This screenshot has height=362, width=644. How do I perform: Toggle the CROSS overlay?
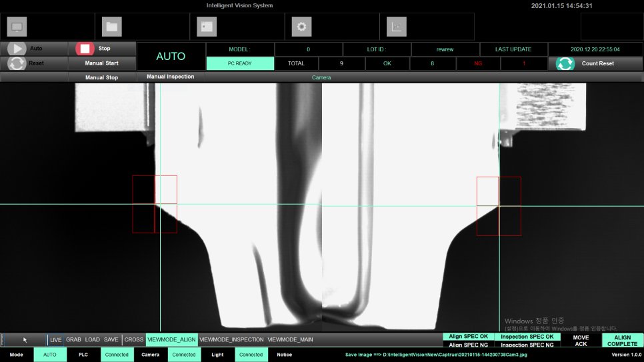[134, 340]
